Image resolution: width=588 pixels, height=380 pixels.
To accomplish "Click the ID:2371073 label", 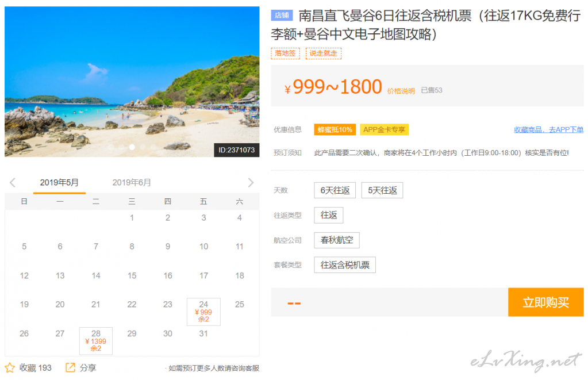I will pos(237,150).
